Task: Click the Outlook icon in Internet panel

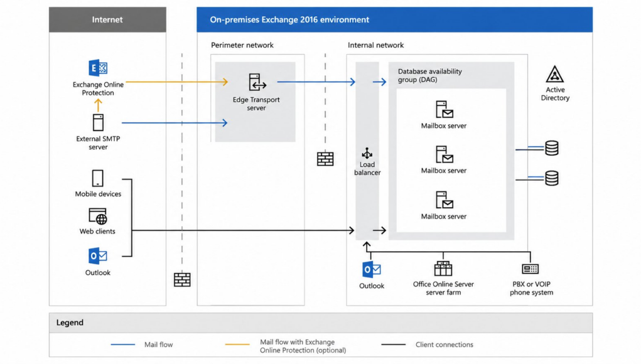Action: [x=98, y=256]
